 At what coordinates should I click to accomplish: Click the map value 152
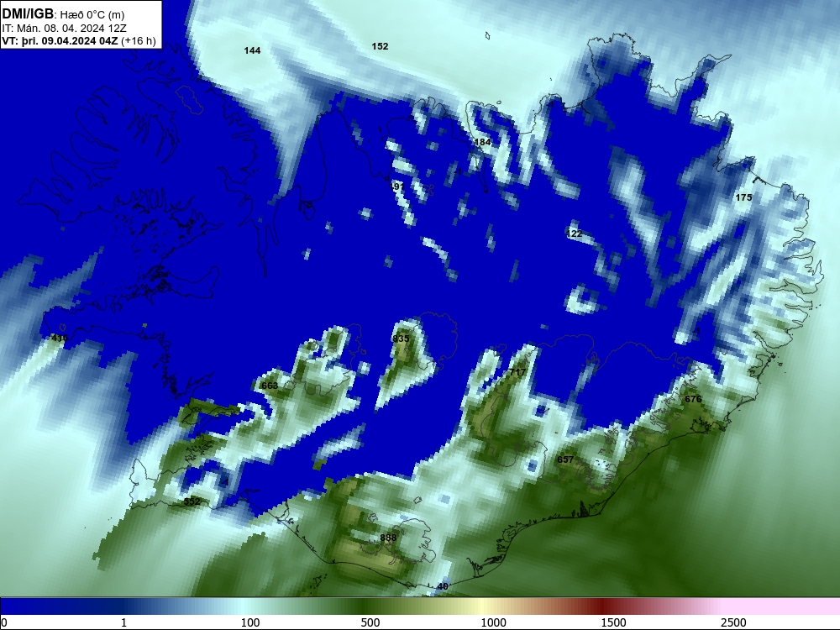(x=380, y=46)
